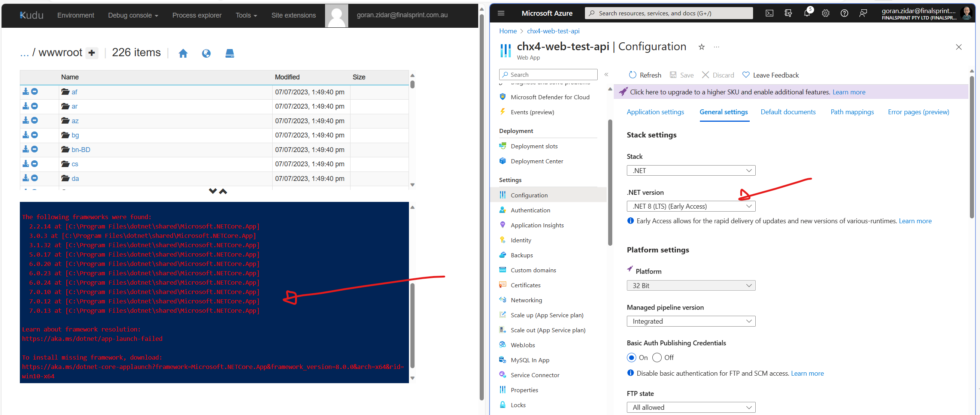The image size is (980, 415).
Task: Select On for Basic Auth Publishing Credentials
Action: 631,358
